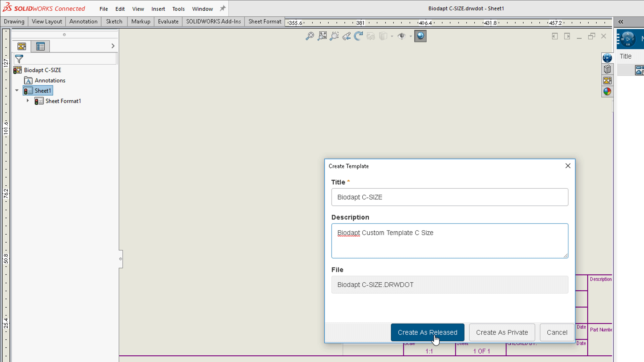
Task: Select the Zoom to Sheet magnifier tool
Action: point(310,36)
